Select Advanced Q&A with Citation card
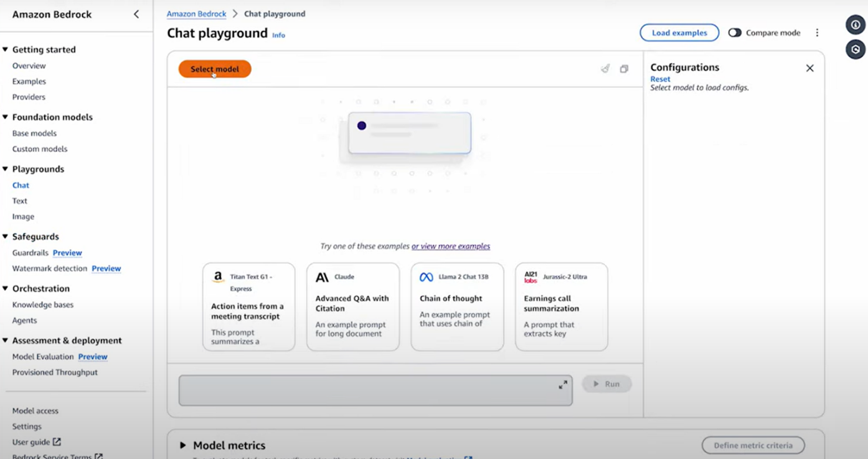Image resolution: width=868 pixels, height=459 pixels. [353, 307]
